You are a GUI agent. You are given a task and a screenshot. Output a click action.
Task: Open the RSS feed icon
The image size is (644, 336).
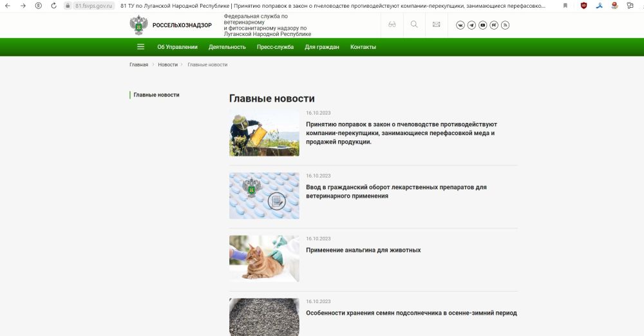(505, 25)
